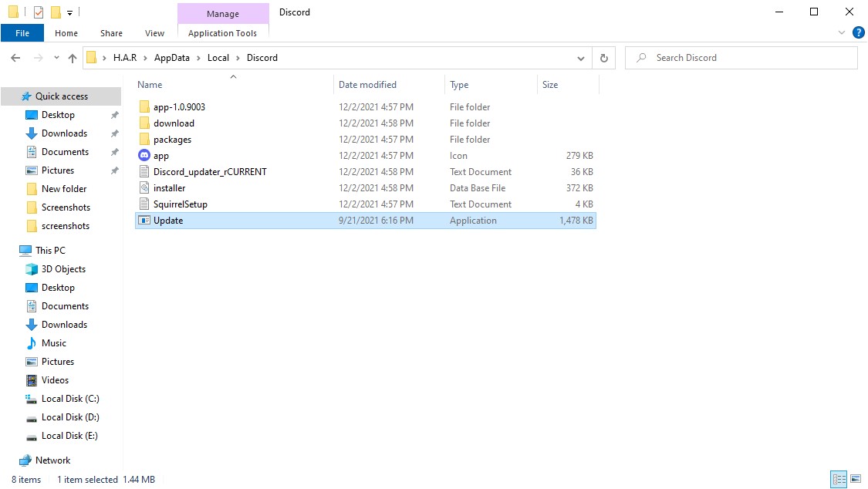The width and height of the screenshot is (868, 489).
Task: Open the app-1.0.9003 folder icon
Action: 144,106
